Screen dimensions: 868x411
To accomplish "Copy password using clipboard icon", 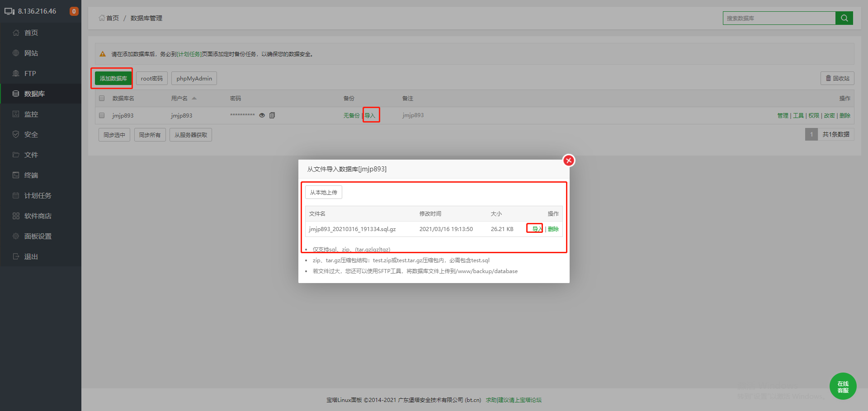I will pos(272,115).
